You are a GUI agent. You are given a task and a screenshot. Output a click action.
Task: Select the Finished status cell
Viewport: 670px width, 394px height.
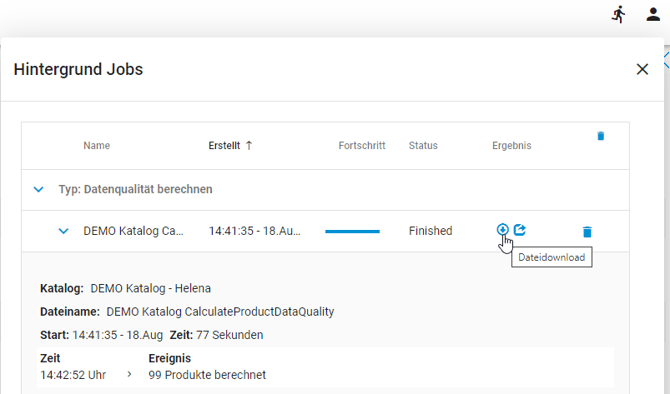point(430,231)
